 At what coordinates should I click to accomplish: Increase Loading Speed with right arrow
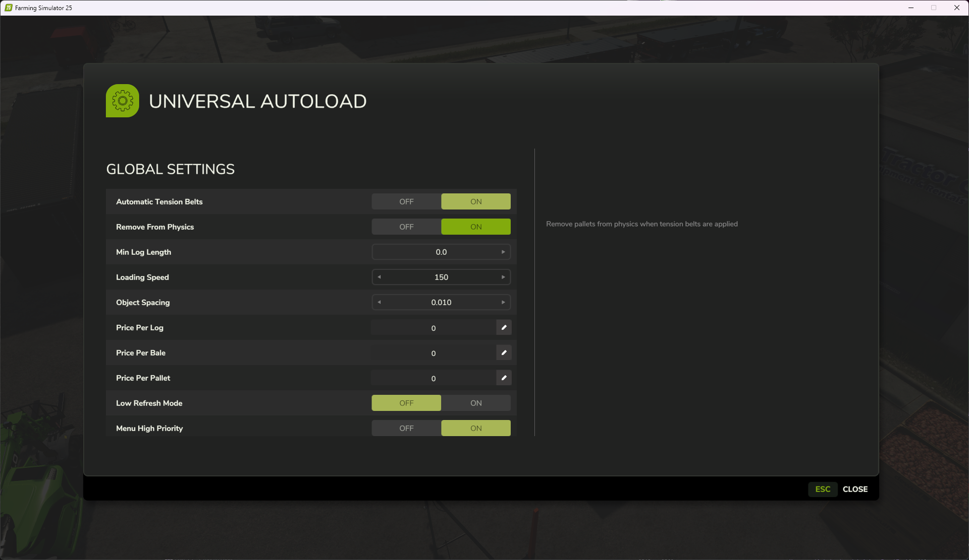pyautogui.click(x=503, y=277)
